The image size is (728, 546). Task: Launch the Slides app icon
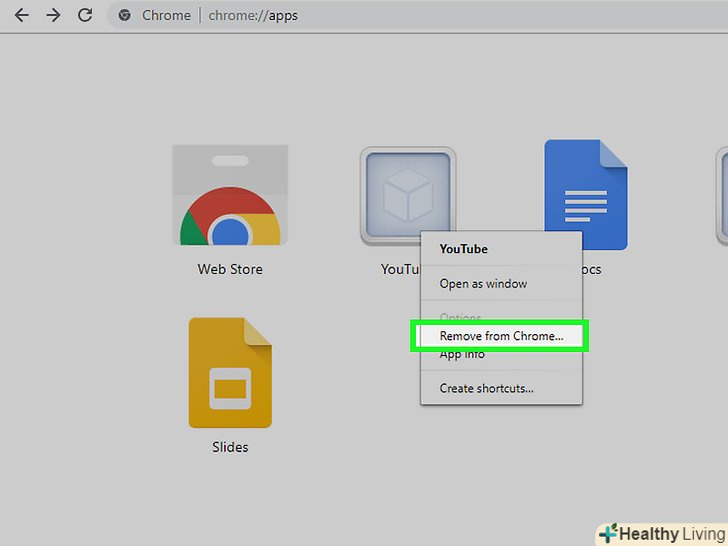(230, 373)
